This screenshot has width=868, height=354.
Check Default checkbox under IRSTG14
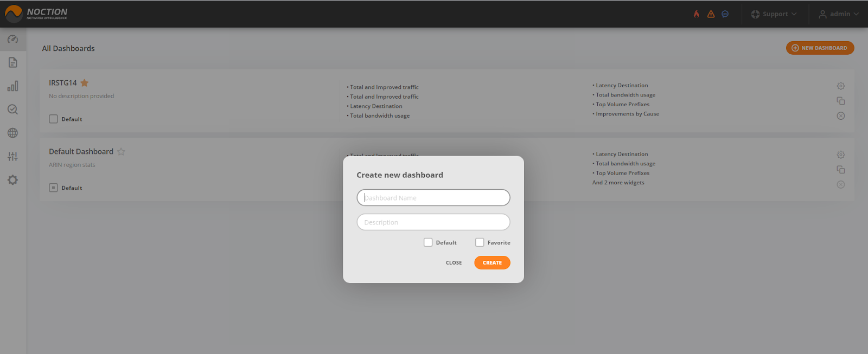click(x=53, y=119)
